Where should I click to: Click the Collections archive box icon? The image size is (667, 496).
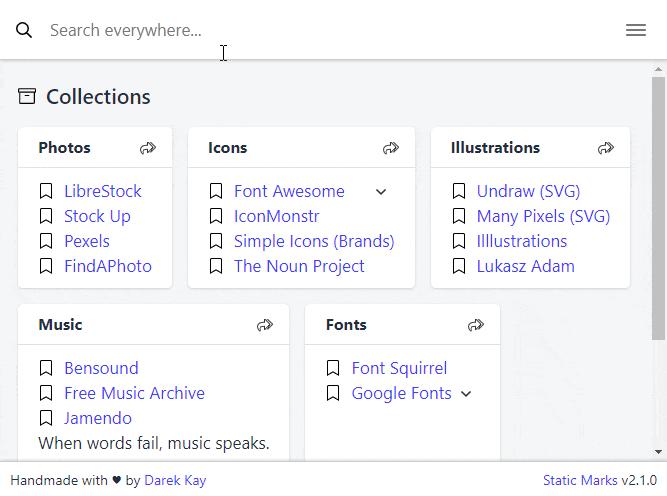coord(27,97)
